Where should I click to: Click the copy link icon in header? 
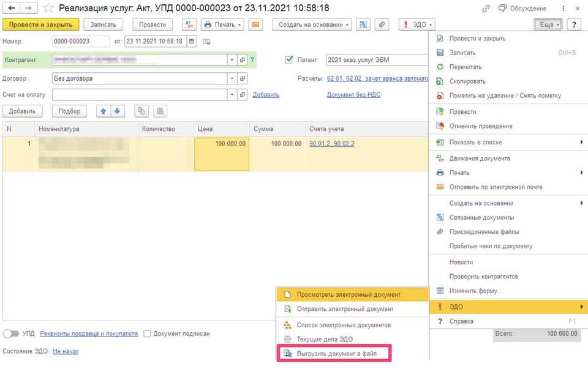tap(486, 9)
